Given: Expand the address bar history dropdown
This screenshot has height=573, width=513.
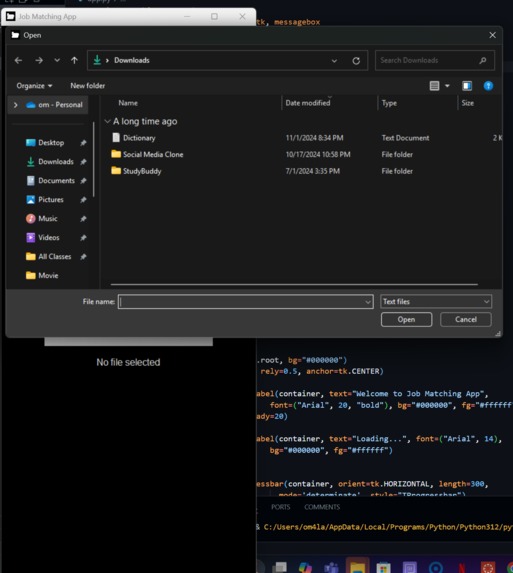Looking at the screenshot, I should pyautogui.click(x=334, y=61).
